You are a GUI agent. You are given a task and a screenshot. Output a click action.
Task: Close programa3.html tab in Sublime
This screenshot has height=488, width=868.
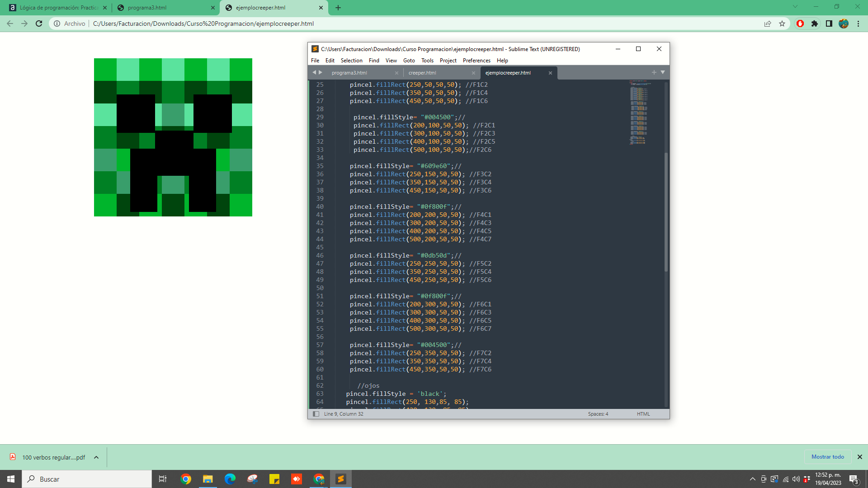tap(396, 73)
